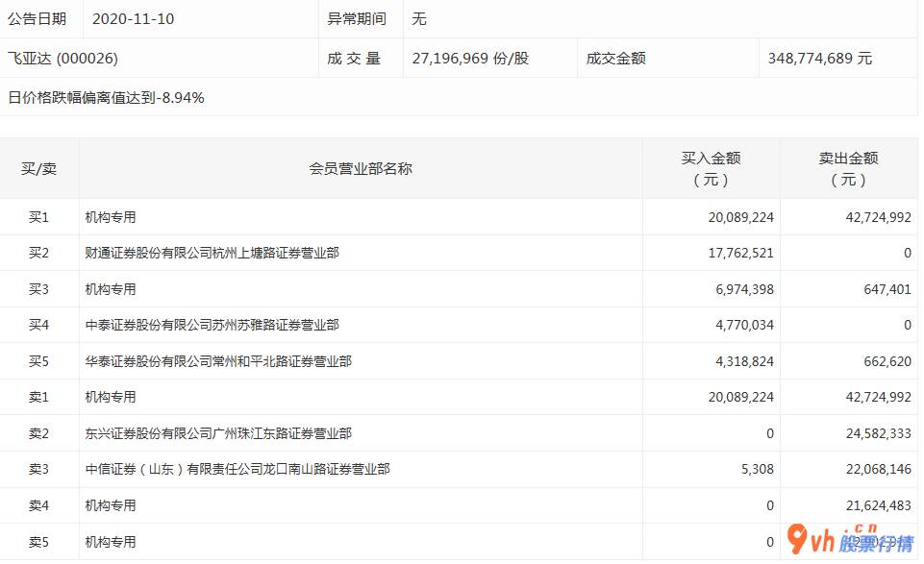924x564 pixels.
Task: Click the 9vh 股票行情 watermark logo
Action: click(x=850, y=540)
